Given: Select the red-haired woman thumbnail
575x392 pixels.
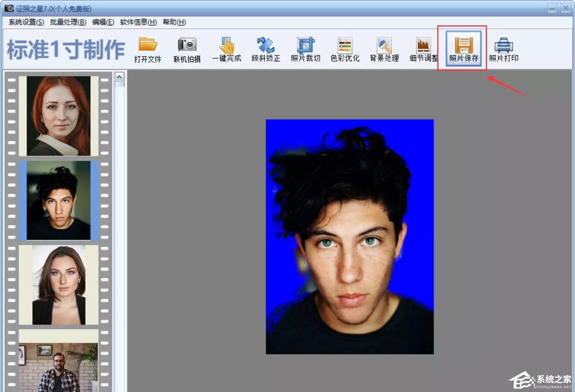Looking at the screenshot, I should tap(58, 116).
